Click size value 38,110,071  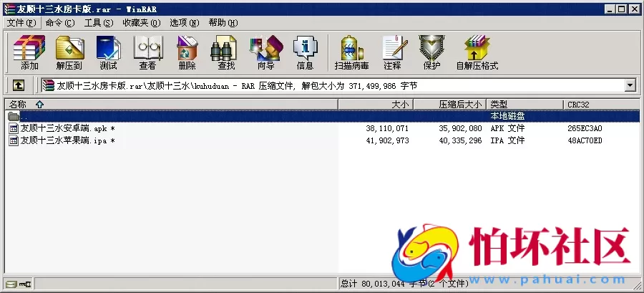[x=387, y=129]
